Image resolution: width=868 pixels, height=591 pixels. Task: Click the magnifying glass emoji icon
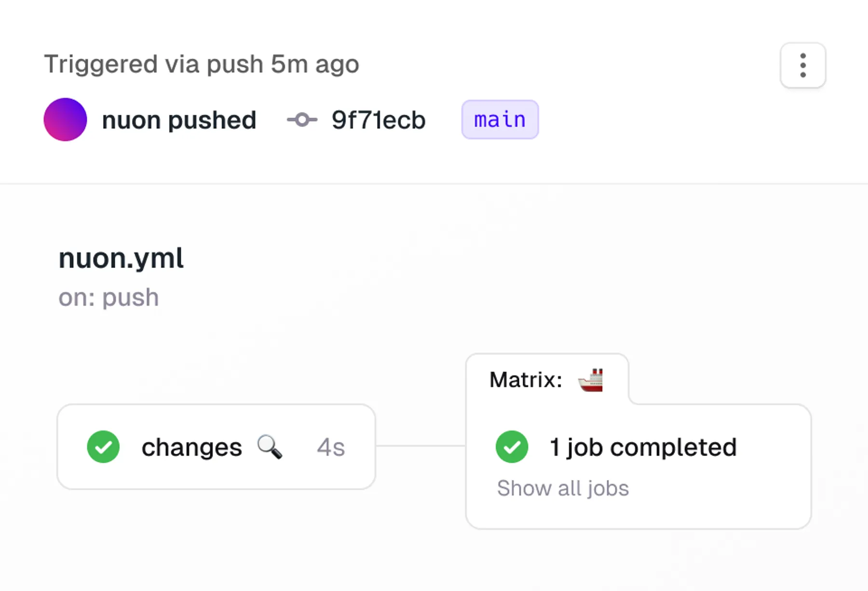tap(270, 447)
